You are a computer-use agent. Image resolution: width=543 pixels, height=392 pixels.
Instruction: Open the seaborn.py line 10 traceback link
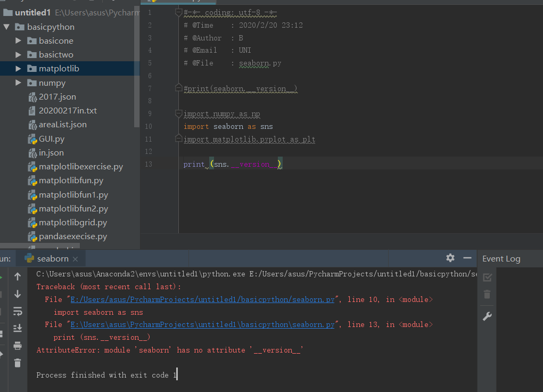point(203,299)
